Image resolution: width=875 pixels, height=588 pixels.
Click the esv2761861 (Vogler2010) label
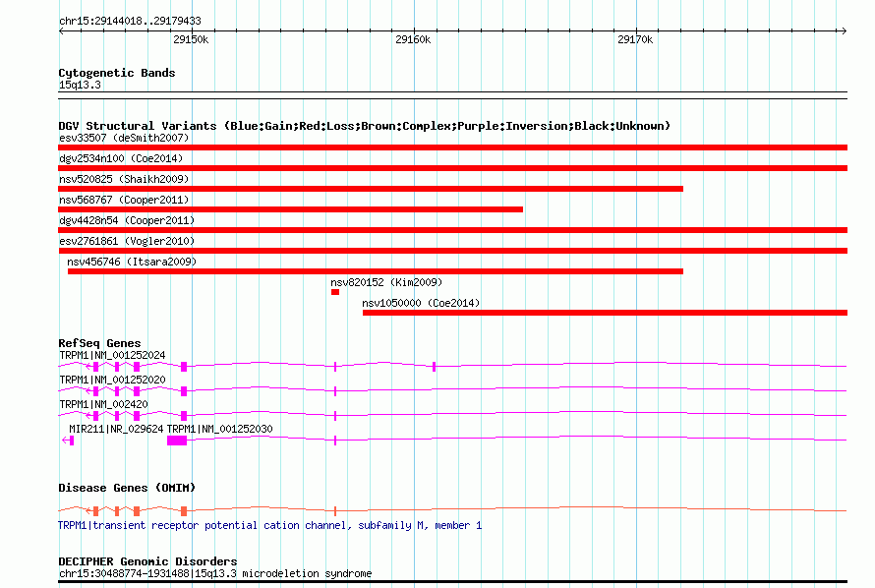[127, 241]
